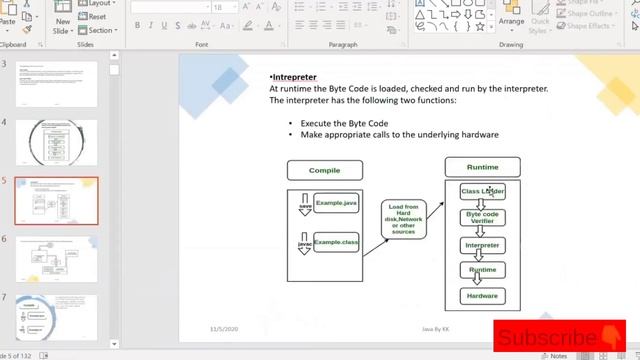Open Shape Effects menu
Viewport: 640px width, 360px height.
click(586, 26)
